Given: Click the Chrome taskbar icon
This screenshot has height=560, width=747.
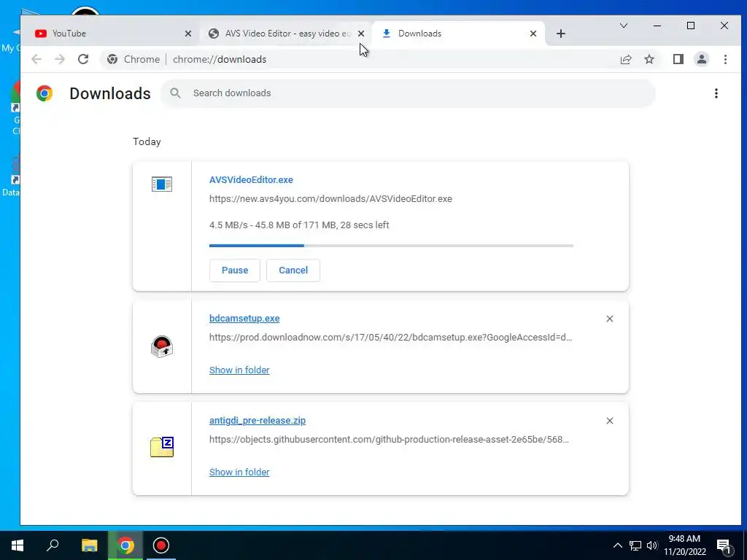Looking at the screenshot, I should [x=125, y=545].
